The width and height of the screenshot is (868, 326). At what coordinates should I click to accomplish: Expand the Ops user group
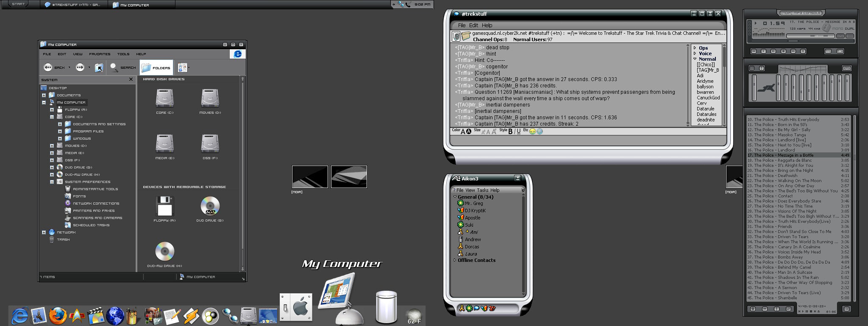coord(695,48)
